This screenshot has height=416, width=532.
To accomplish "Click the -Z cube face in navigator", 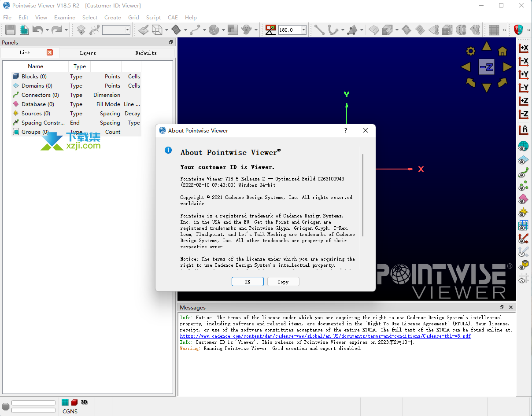I will [x=487, y=67].
